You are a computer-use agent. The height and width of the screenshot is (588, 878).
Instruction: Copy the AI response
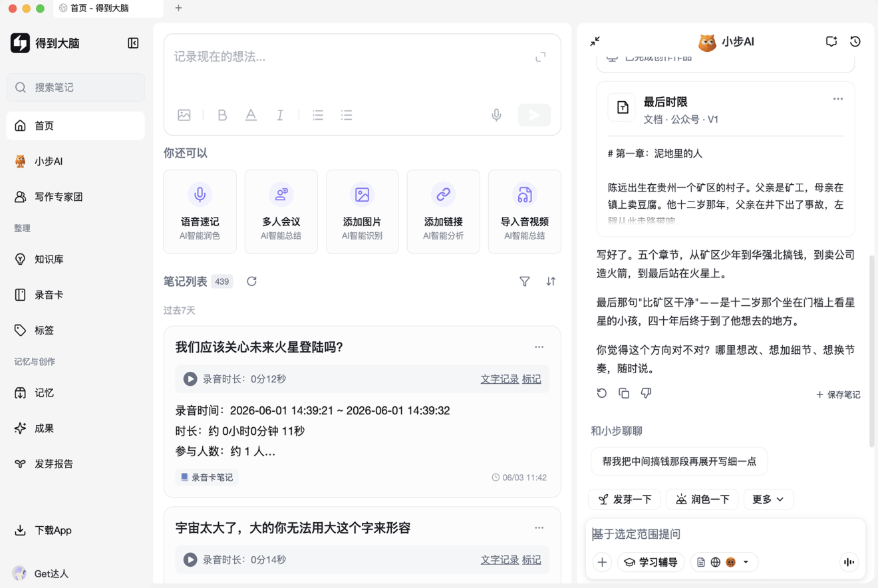tap(624, 393)
